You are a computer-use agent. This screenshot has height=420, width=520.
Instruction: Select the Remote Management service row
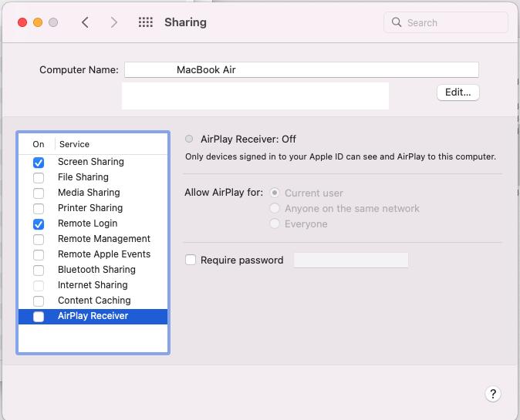(93, 239)
